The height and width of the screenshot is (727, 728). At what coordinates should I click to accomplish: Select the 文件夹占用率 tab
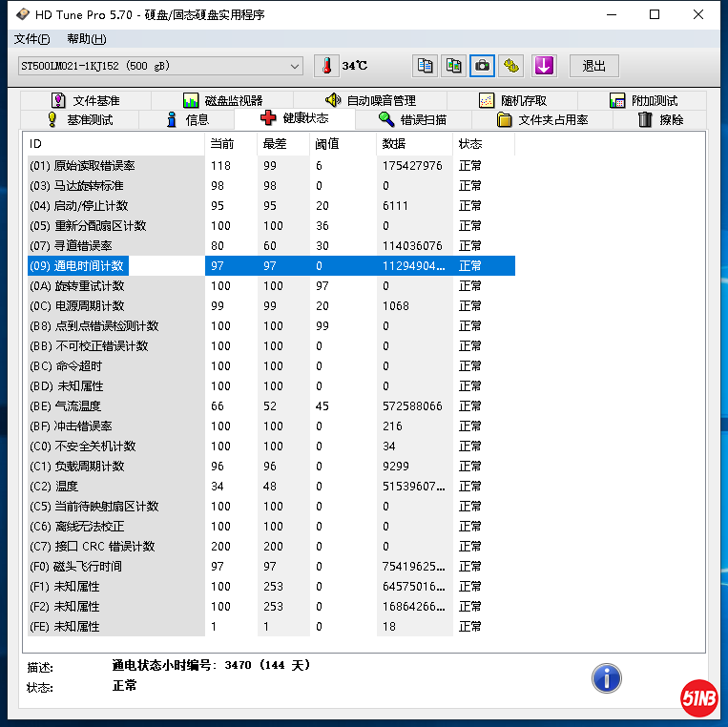543,119
